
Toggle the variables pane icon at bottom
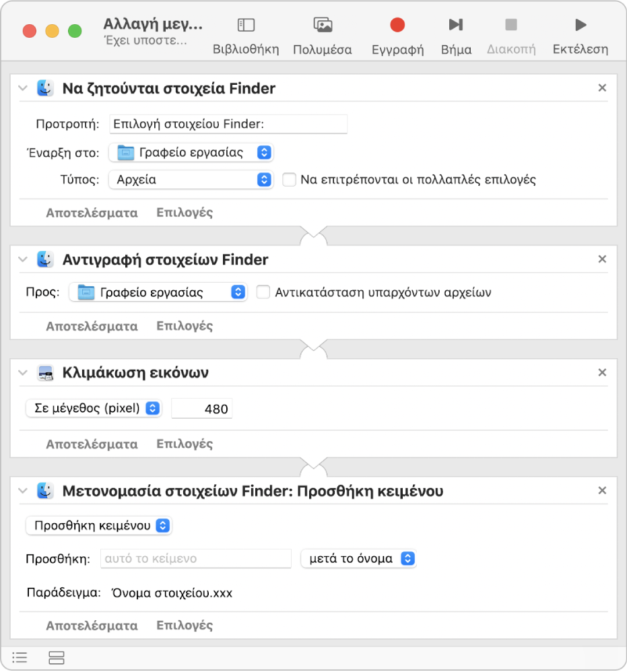pyautogui.click(x=57, y=657)
